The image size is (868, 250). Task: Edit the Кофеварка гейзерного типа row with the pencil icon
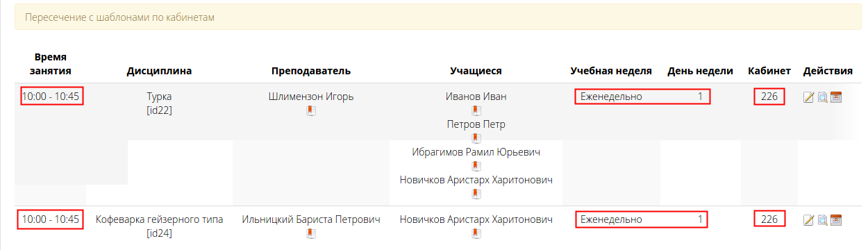808,220
